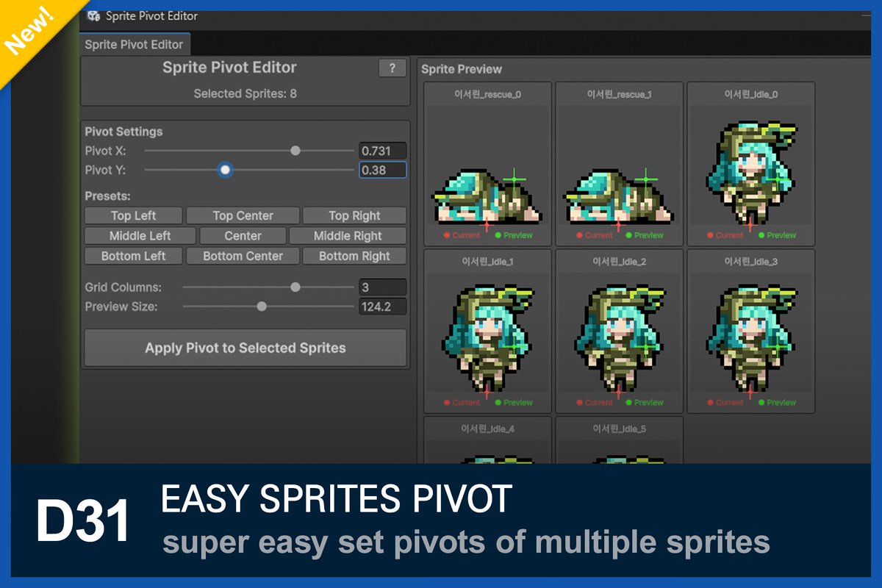
Task: Click the Selected Sprites: 8 text
Action: pos(245,93)
